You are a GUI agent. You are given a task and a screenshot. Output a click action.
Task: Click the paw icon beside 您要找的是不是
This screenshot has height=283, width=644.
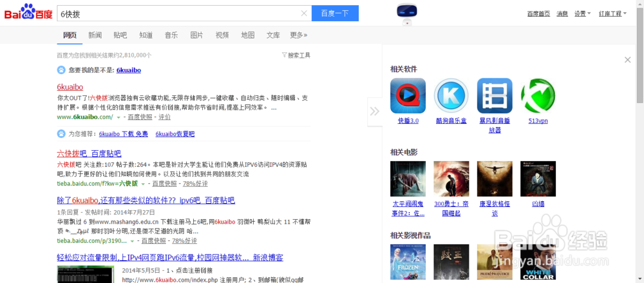61,70
